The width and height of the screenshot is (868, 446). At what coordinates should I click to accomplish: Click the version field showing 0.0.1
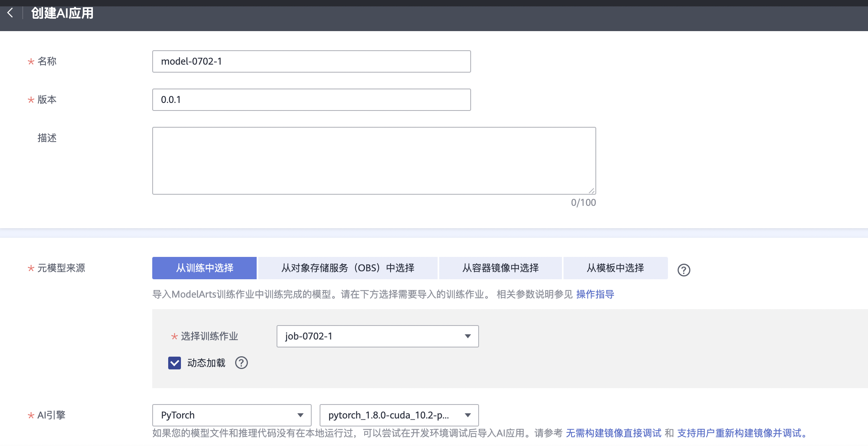pos(311,100)
